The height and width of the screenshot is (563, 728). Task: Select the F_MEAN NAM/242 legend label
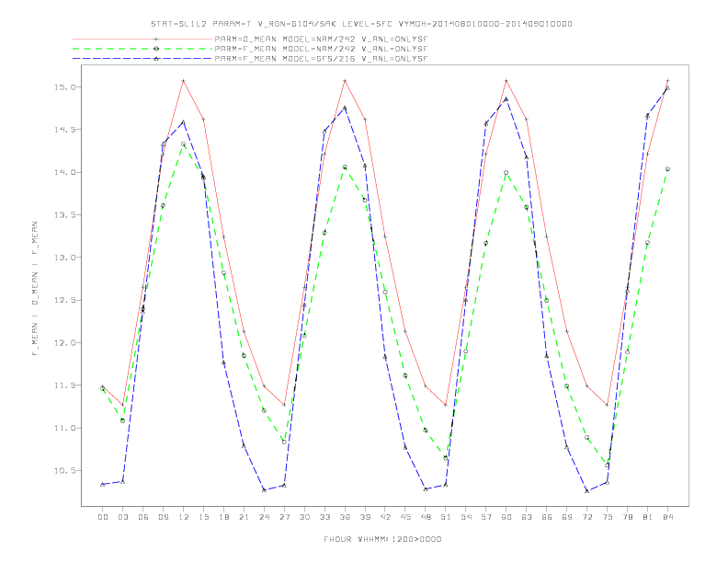[x=322, y=49]
